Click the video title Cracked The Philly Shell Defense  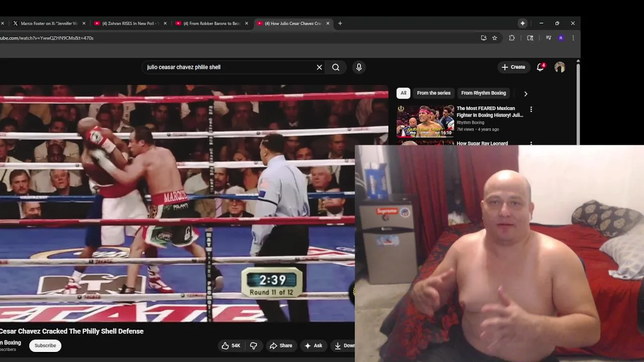coord(71,331)
